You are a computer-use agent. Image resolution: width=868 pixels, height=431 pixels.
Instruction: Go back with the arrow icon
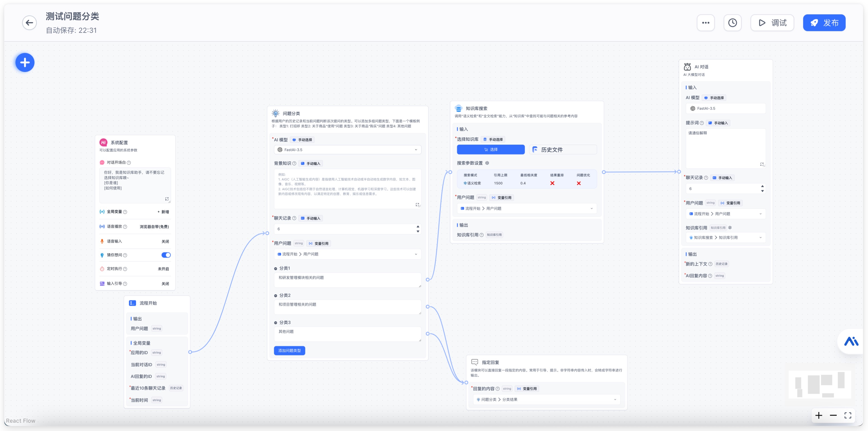coord(29,23)
